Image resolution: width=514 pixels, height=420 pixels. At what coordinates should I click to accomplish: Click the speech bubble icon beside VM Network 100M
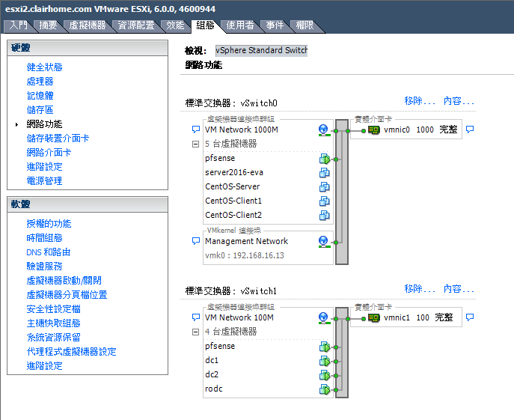pyautogui.click(x=196, y=317)
